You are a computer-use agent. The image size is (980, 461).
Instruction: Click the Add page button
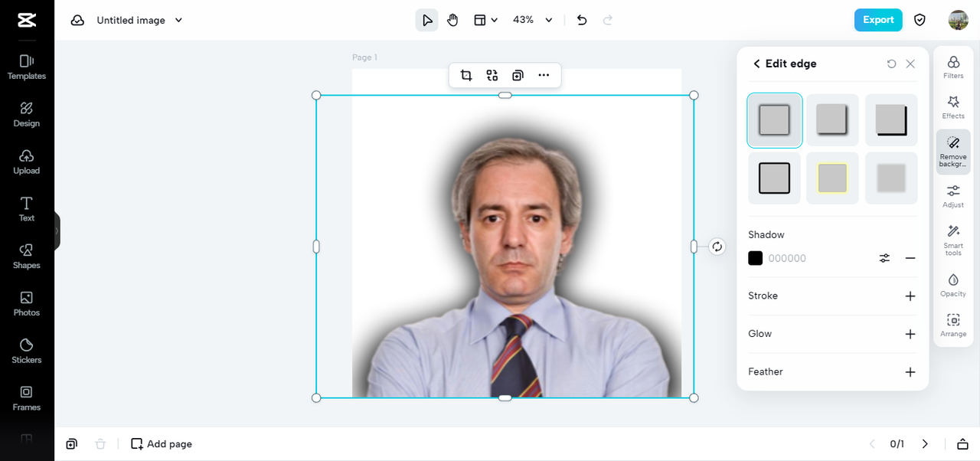162,444
